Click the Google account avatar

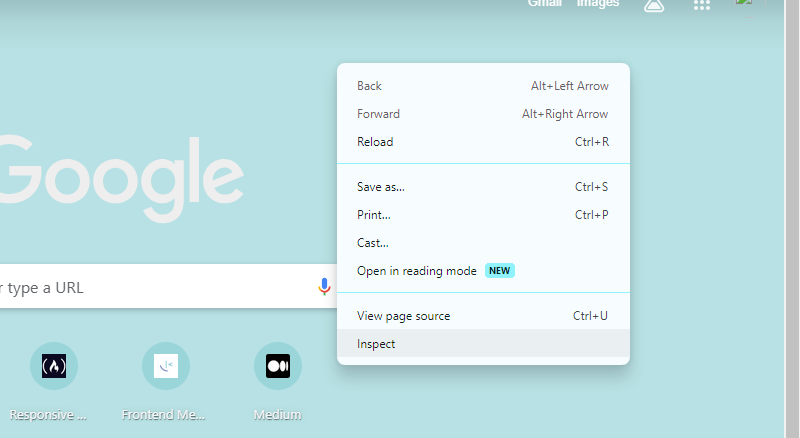coord(744,4)
